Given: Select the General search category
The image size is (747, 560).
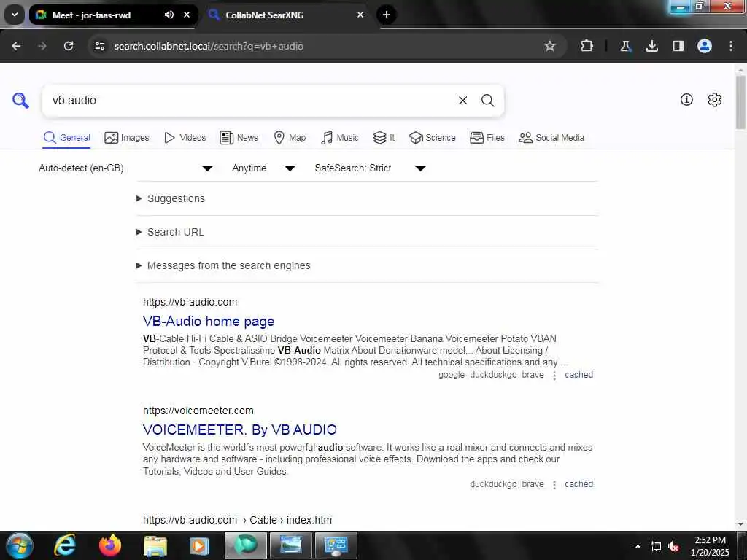Looking at the screenshot, I should [66, 138].
